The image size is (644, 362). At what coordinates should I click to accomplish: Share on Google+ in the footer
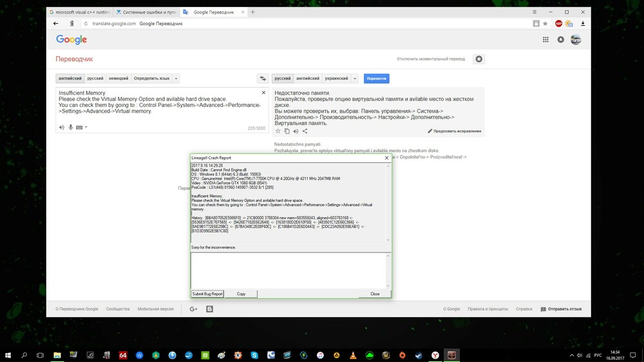coord(193,309)
